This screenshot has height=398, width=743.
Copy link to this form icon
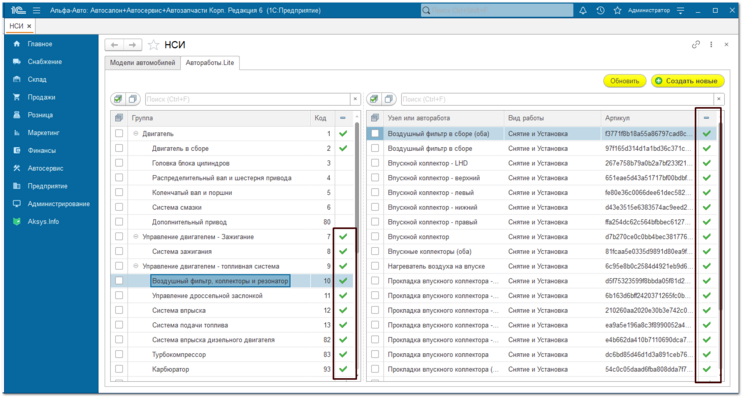[x=696, y=45]
